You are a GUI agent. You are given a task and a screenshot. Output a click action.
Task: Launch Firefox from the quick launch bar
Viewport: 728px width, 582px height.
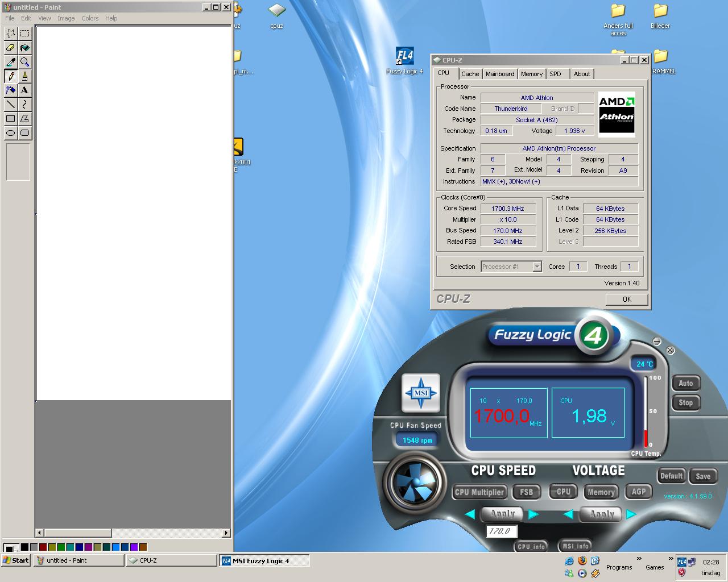[x=582, y=561]
